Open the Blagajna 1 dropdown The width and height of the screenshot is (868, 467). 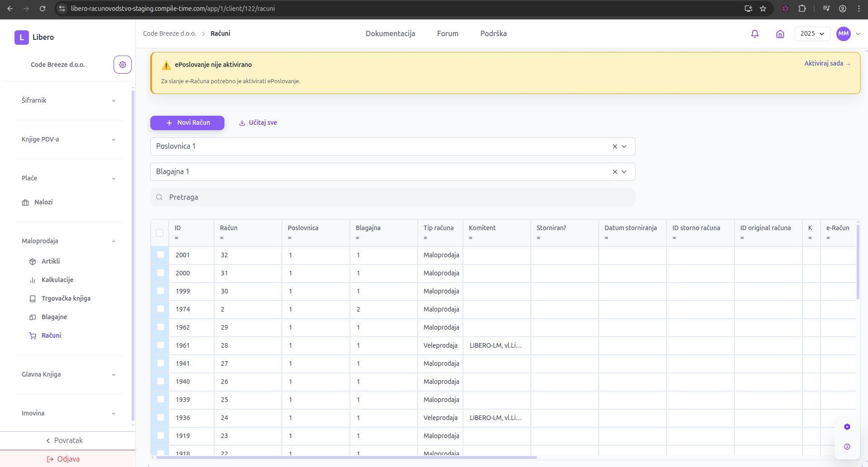click(x=624, y=172)
